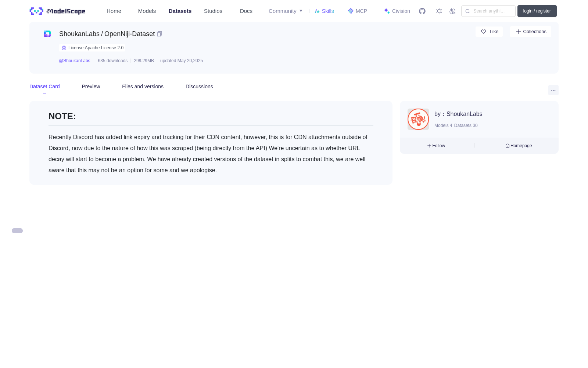Select the Dataset Card tab
The width and height of the screenshot is (588, 368).
44,86
